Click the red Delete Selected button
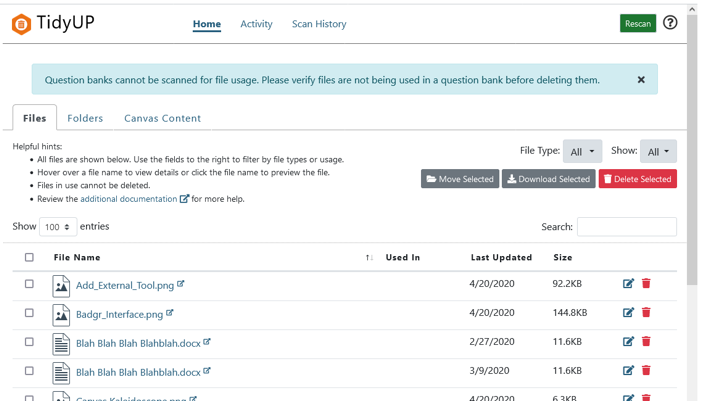This screenshot has height=409, width=701. tap(637, 179)
